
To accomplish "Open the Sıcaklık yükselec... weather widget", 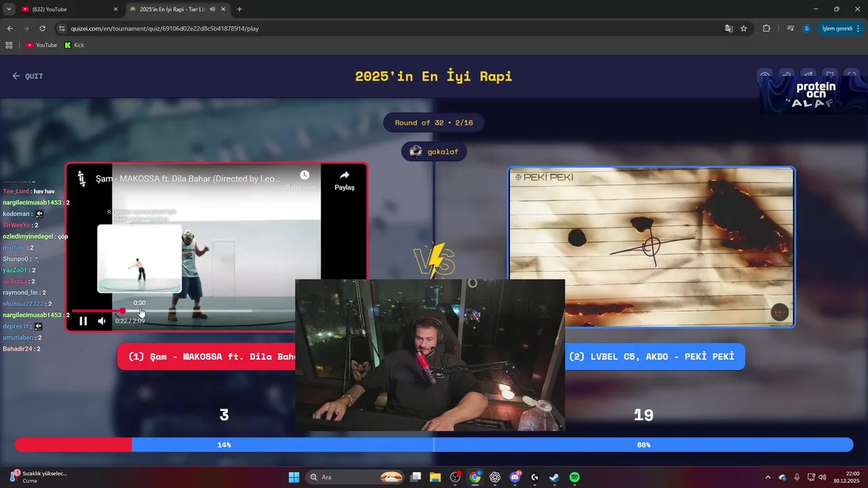I will pos(39,477).
